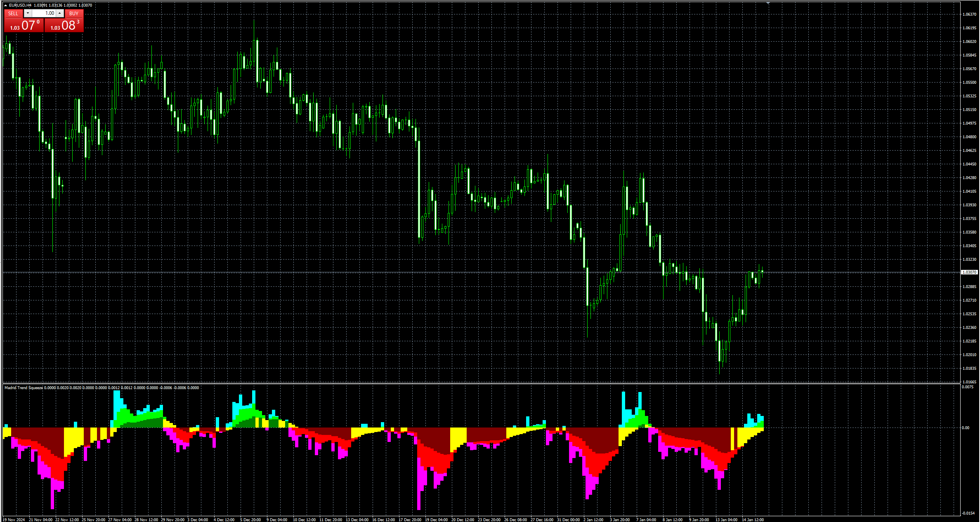980x522 pixels.
Task: Click the 1.04800 price scale label
Action: [969, 137]
